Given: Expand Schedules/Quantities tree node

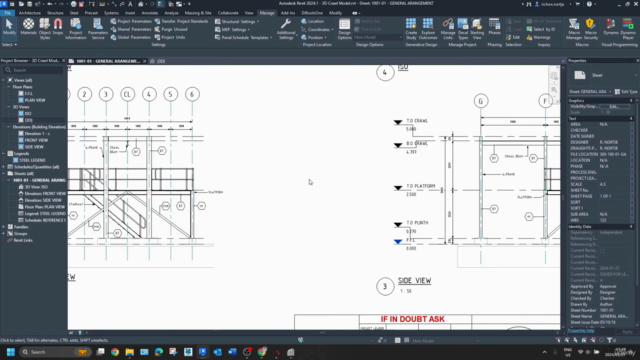Looking at the screenshot, I should point(4,167).
